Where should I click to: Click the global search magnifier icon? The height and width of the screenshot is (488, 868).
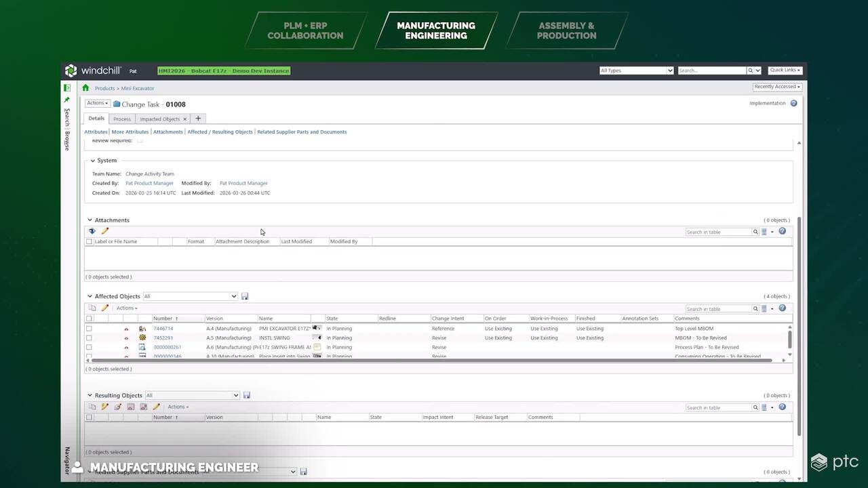(x=751, y=70)
